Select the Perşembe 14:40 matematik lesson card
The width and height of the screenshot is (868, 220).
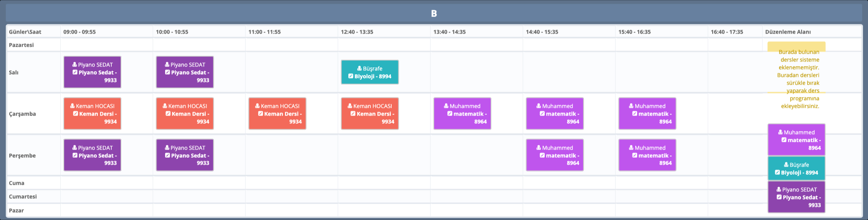point(554,155)
